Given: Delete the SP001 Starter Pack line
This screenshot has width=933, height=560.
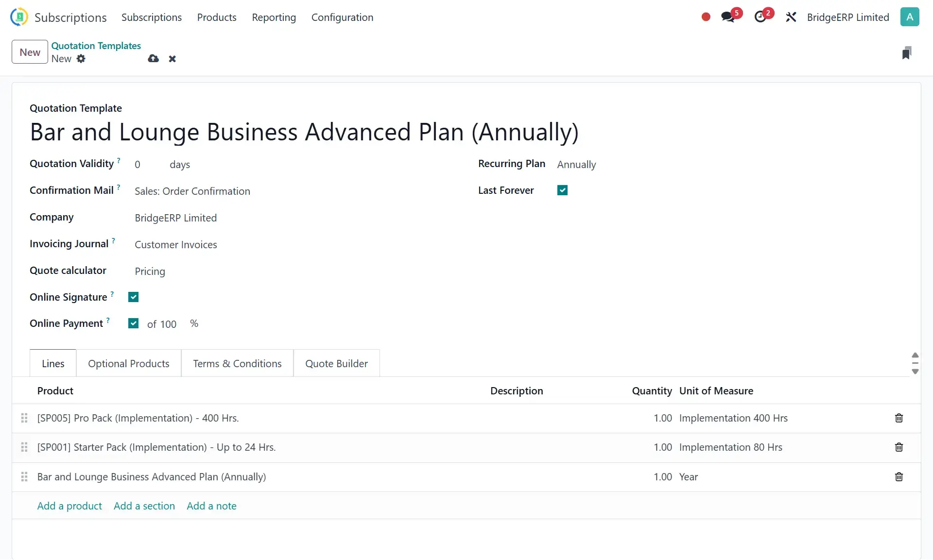Looking at the screenshot, I should (x=898, y=447).
